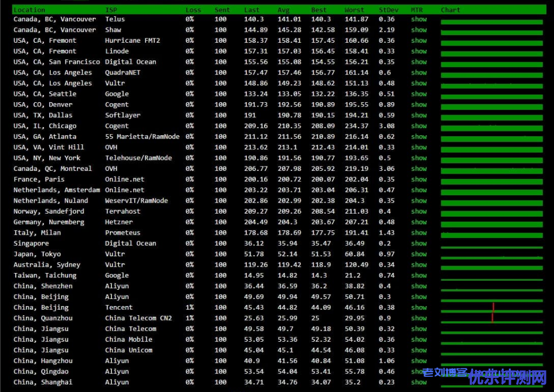Open MTR show link for Vancouver Shaw
This screenshot has height=392, width=554.
(419, 30)
